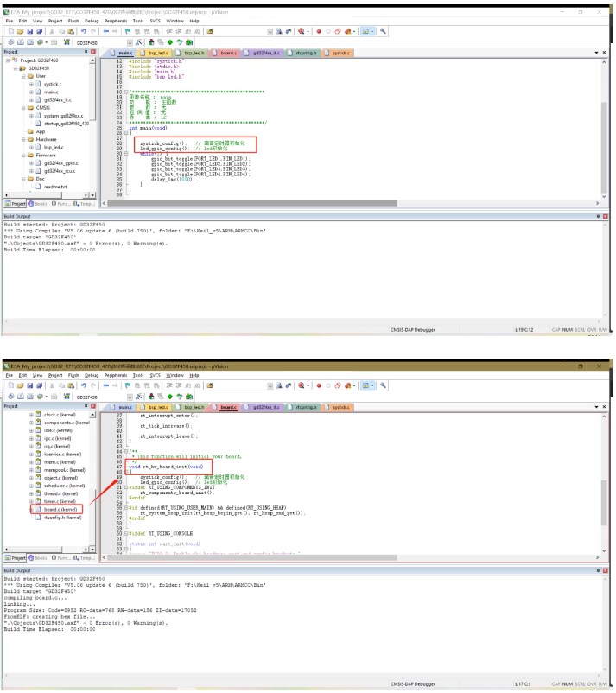The width and height of the screenshot is (616, 693).
Task: Click New file icon in upper uVision window
Action: coord(11,31)
